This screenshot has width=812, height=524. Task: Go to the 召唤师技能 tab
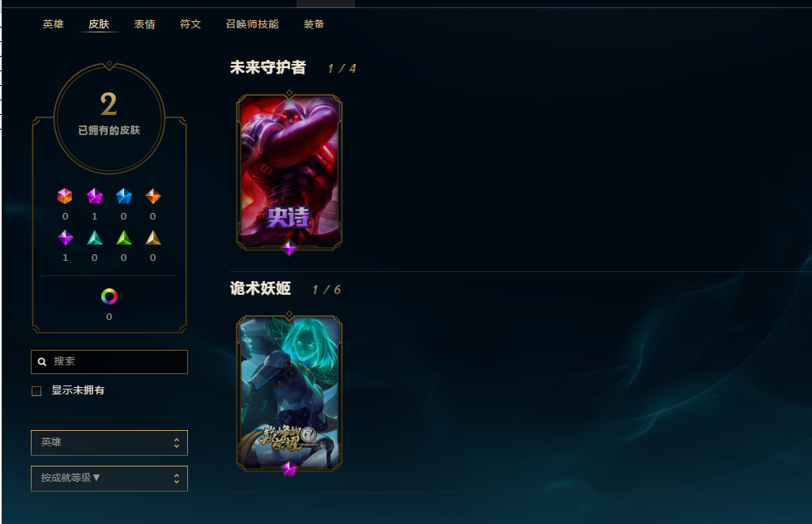click(252, 24)
